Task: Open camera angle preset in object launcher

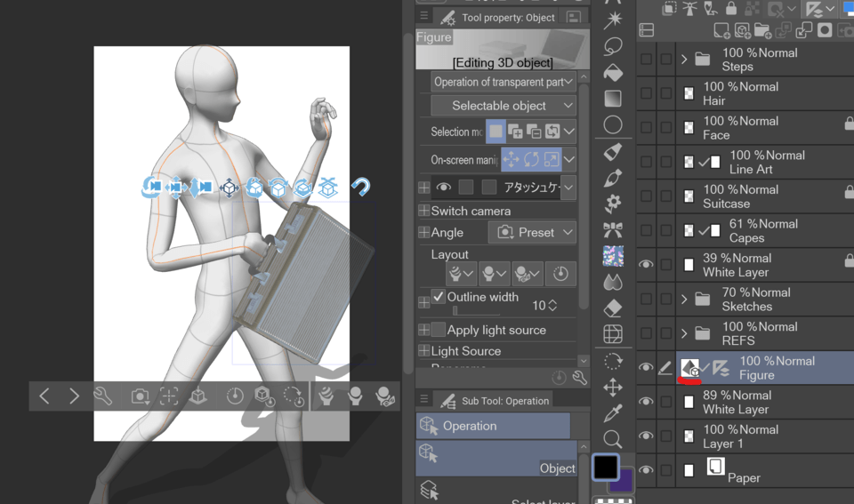Action: [140, 396]
